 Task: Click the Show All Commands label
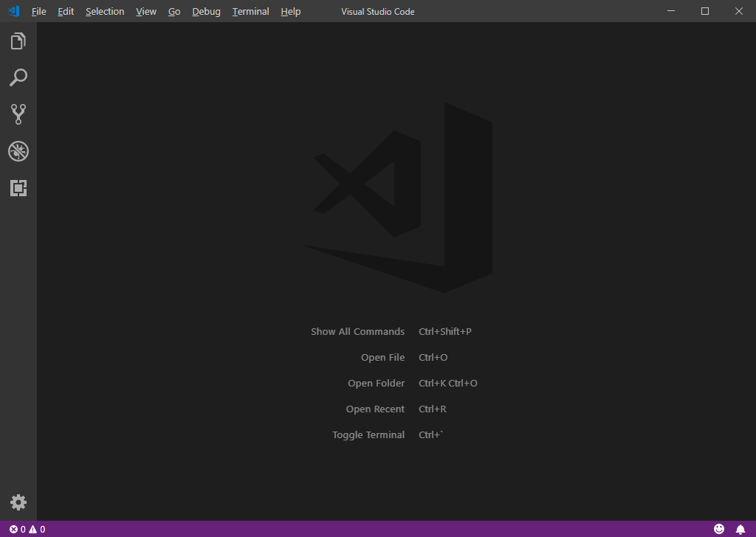tap(358, 331)
